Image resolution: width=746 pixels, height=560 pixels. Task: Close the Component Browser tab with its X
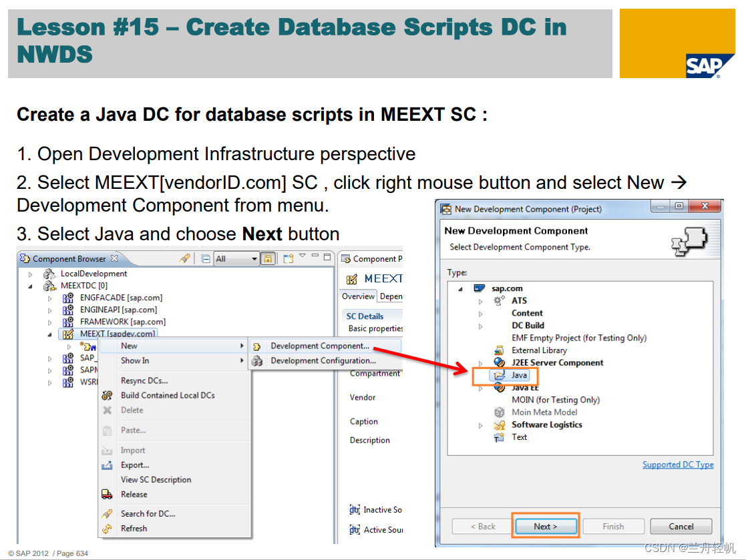114,258
